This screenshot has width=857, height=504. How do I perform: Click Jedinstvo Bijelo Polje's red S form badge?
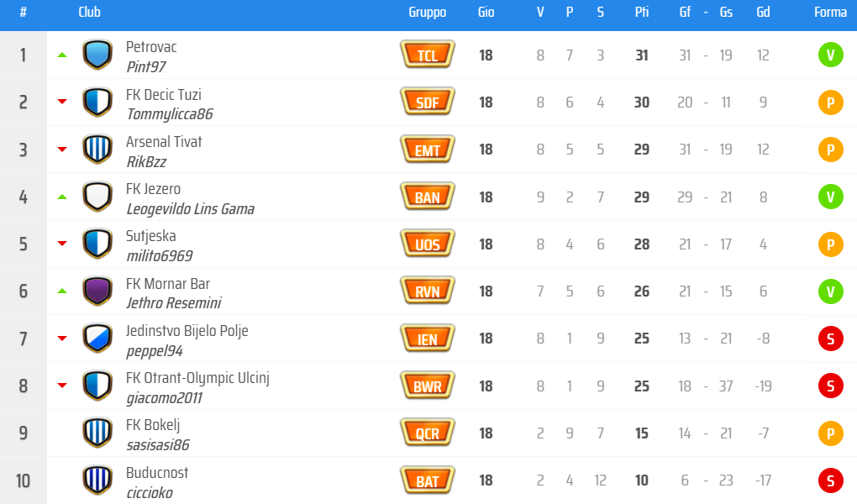click(830, 339)
